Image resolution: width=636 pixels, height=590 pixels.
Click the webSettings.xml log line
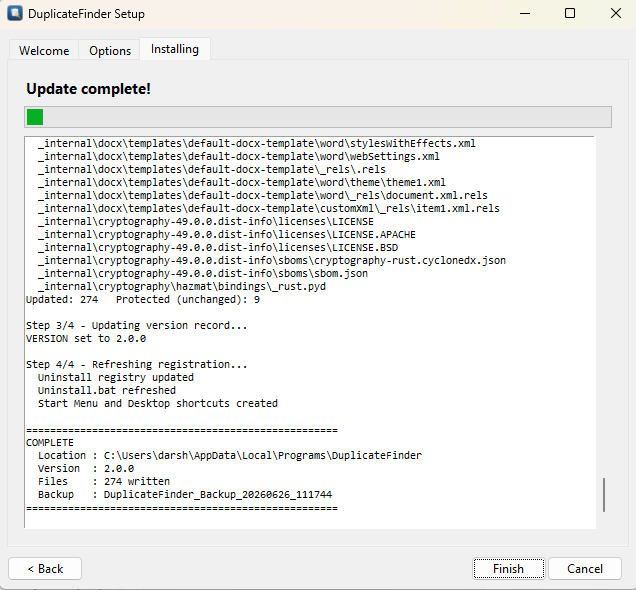(x=238, y=157)
